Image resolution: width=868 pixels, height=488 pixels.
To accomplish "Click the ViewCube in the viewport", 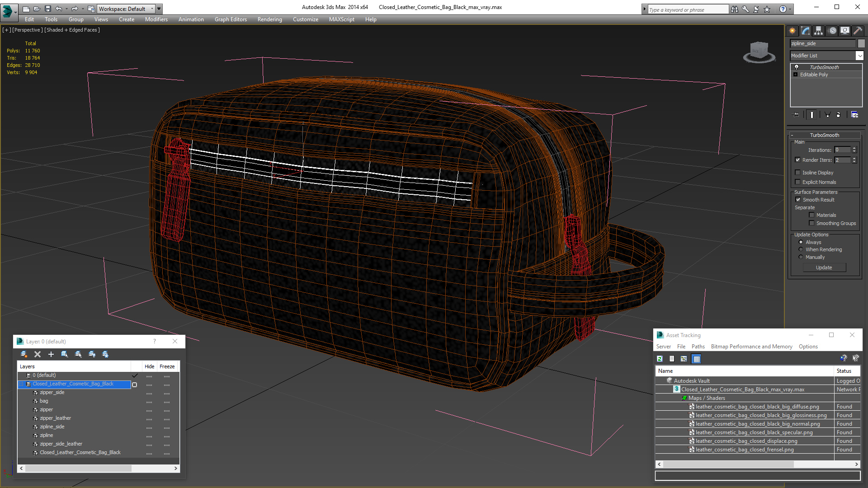I will 759,52.
